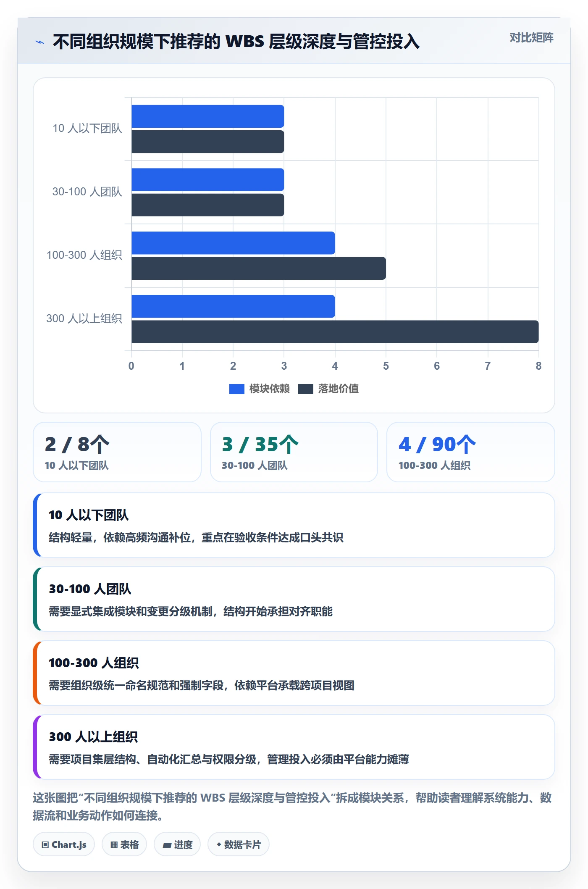Click text 需要项目集层结构、自动化汇总与权限分级

click(152, 760)
